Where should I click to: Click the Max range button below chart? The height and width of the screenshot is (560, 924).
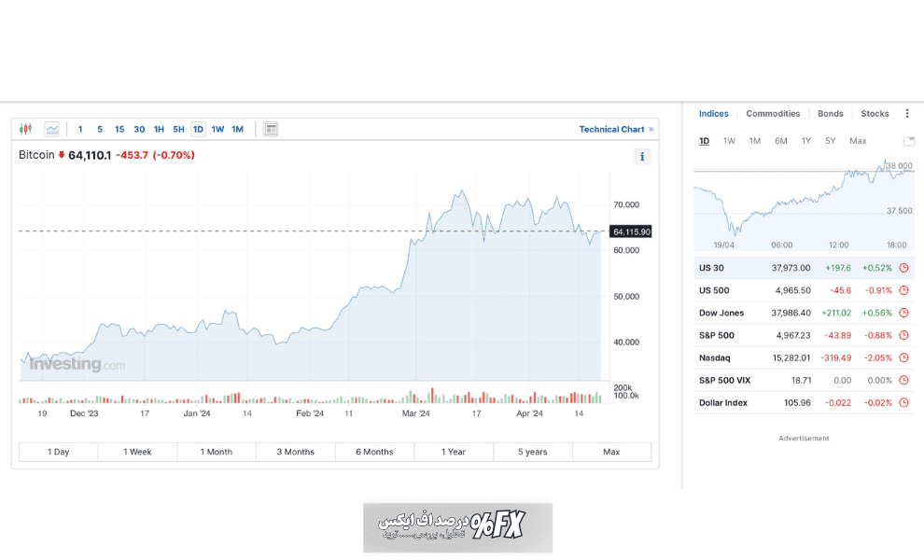611,452
